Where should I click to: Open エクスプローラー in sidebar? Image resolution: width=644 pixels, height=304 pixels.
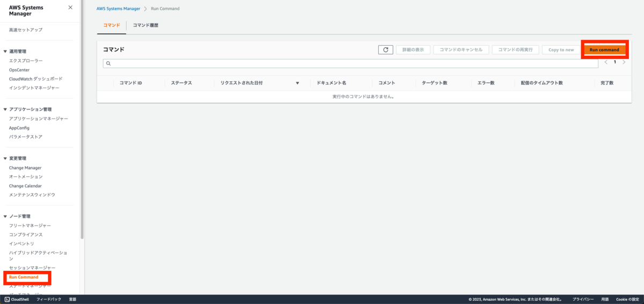tap(26, 61)
